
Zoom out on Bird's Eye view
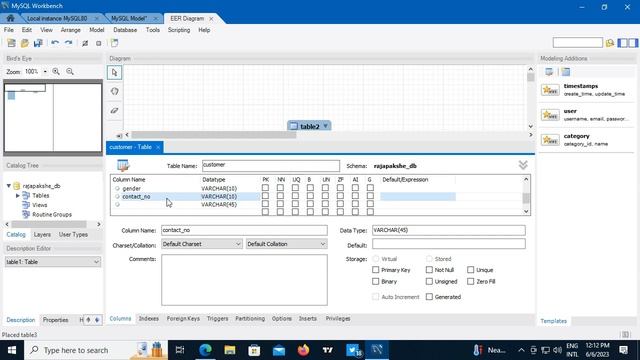pos(70,71)
